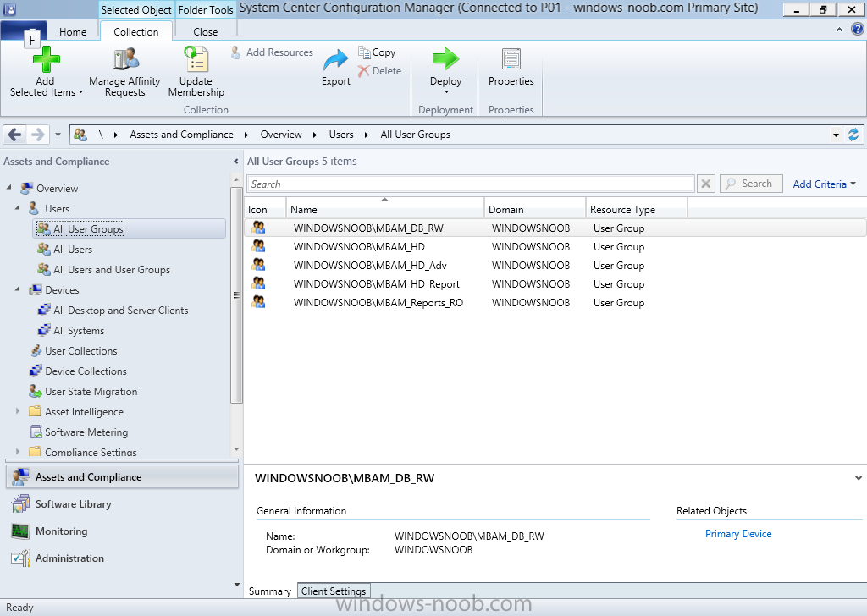Viewport: 867px width, 616px height.
Task: Collapse the Overview tree node
Action: 8,188
